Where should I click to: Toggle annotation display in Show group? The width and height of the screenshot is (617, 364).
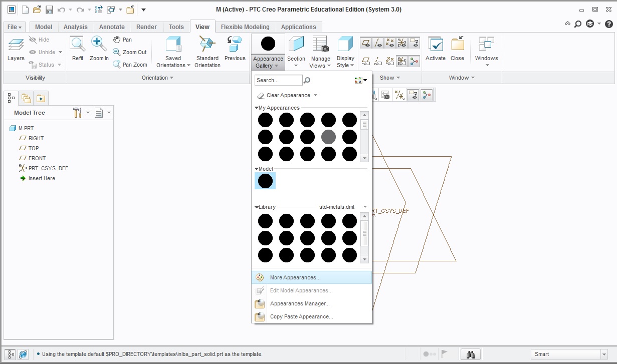click(x=414, y=43)
